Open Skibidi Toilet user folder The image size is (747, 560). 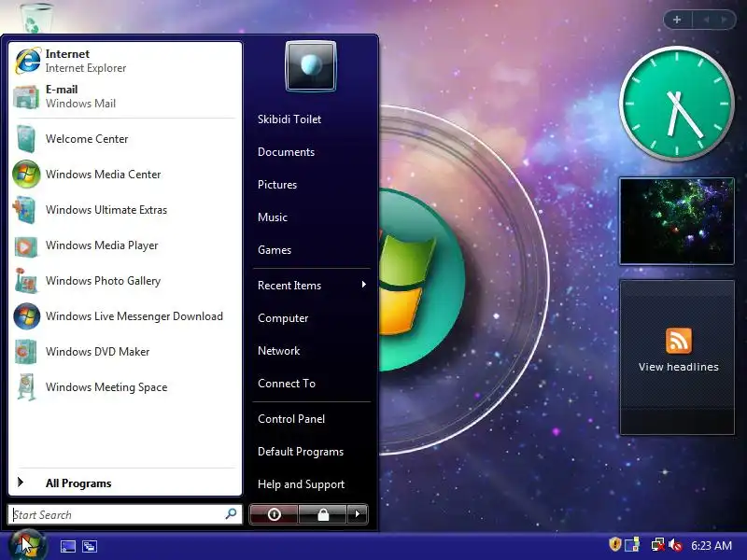tap(289, 119)
